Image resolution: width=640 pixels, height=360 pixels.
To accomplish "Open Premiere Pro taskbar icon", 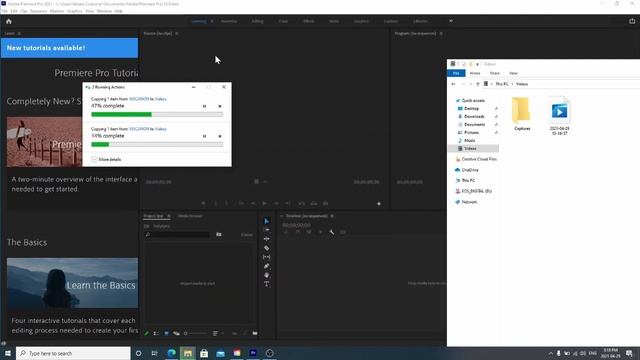I will [253, 353].
